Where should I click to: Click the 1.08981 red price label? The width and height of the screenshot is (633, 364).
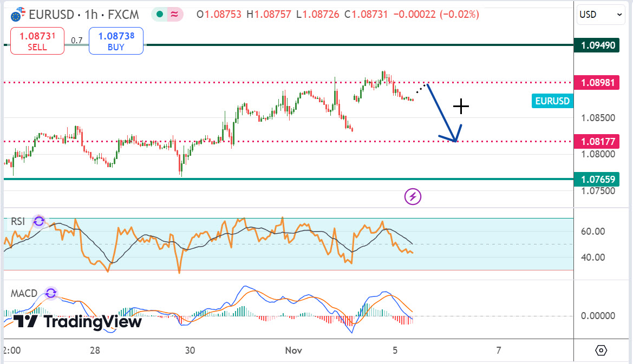(x=597, y=83)
